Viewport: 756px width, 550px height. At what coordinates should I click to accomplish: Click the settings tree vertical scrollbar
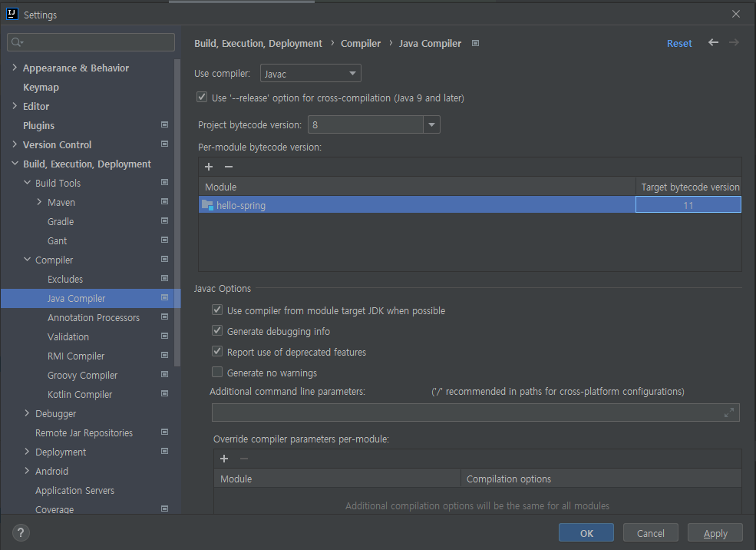coord(177,212)
